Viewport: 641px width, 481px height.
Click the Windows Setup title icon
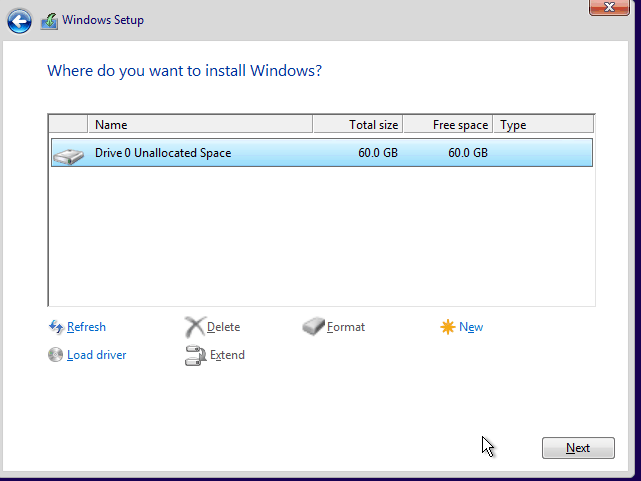pyautogui.click(x=49, y=21)
